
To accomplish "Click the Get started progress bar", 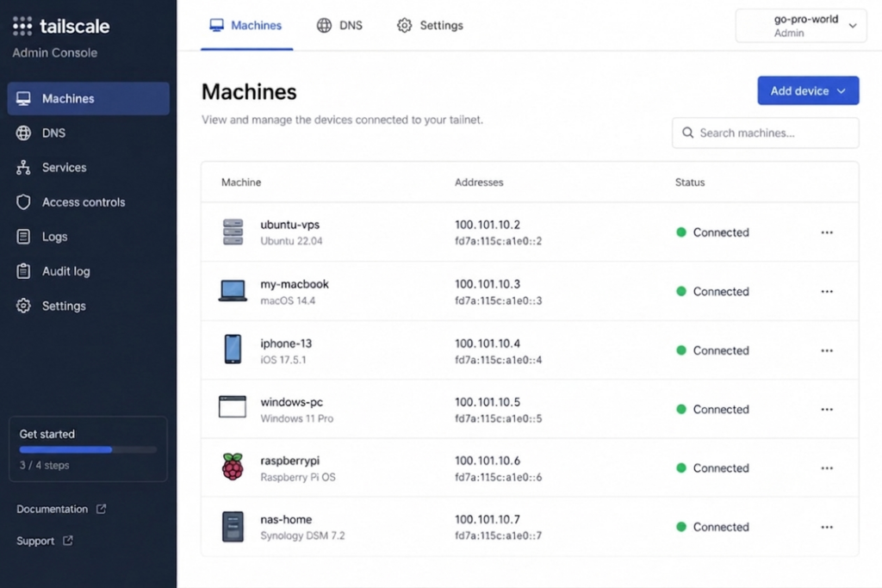I will (89, 449).
